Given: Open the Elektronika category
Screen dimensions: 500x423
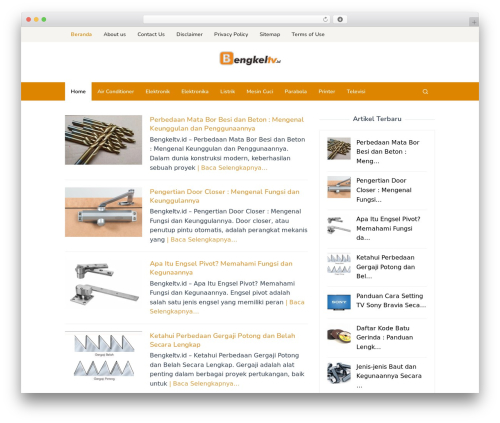Looking at the screenshot, I should pyautogui.click(x=195, y=91).
